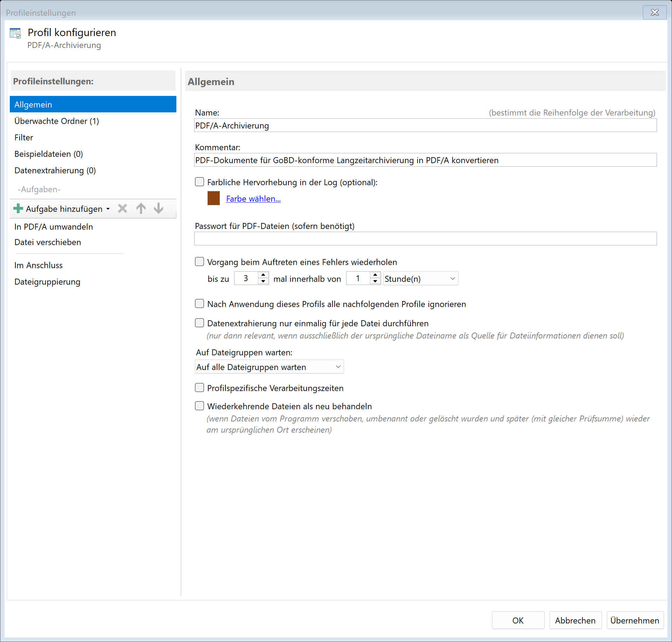Viewport: 672px width, 642px height.
Task: Apply changes with the 'Übernehmen' button
Action: 635,620
